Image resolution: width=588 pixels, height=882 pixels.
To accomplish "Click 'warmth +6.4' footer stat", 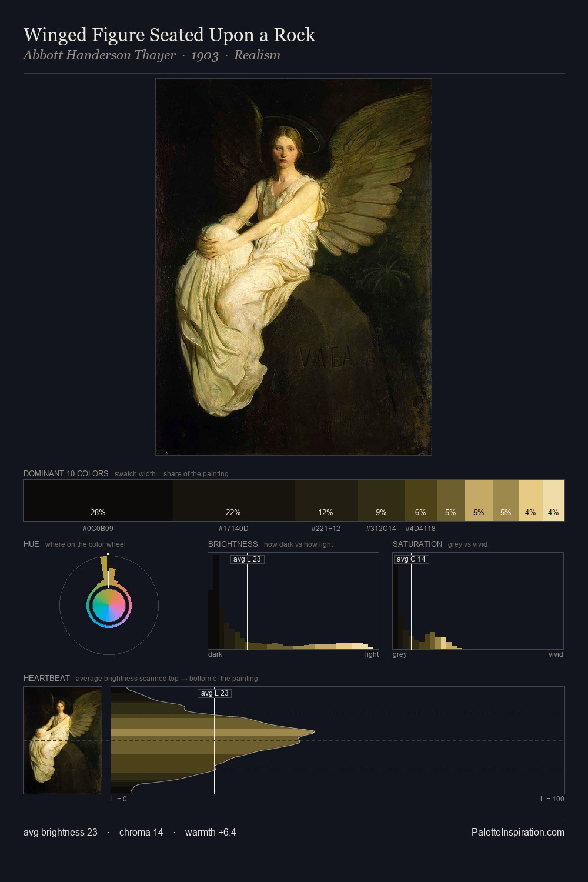I will click(x=211, y=832).
